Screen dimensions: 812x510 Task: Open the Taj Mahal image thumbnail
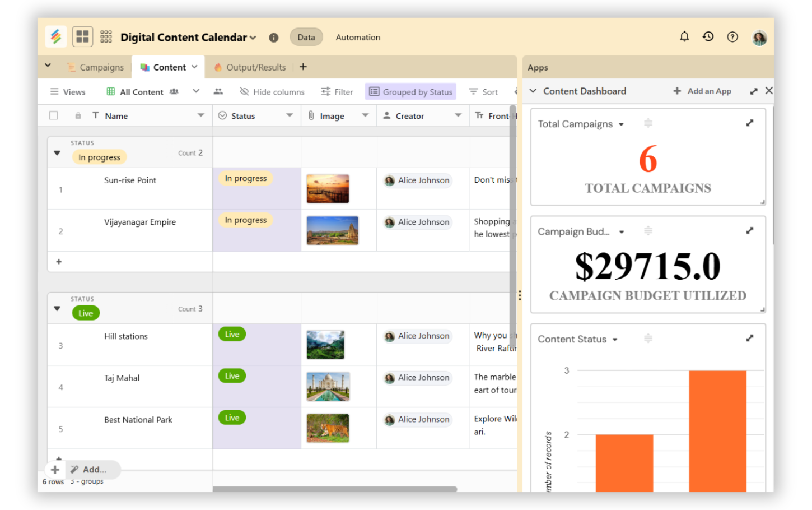(x=328, y=387)
